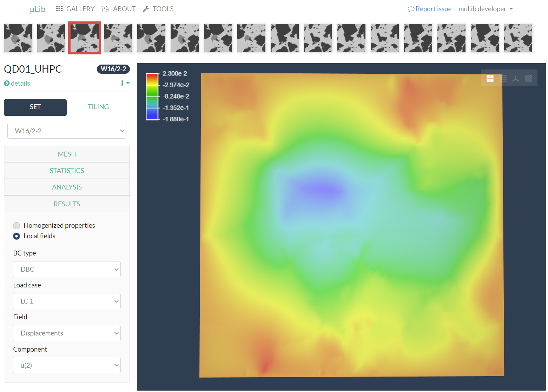Click the Report issue speech bubble icon
Screen dimensions: 548x392
tap(411, 9)
